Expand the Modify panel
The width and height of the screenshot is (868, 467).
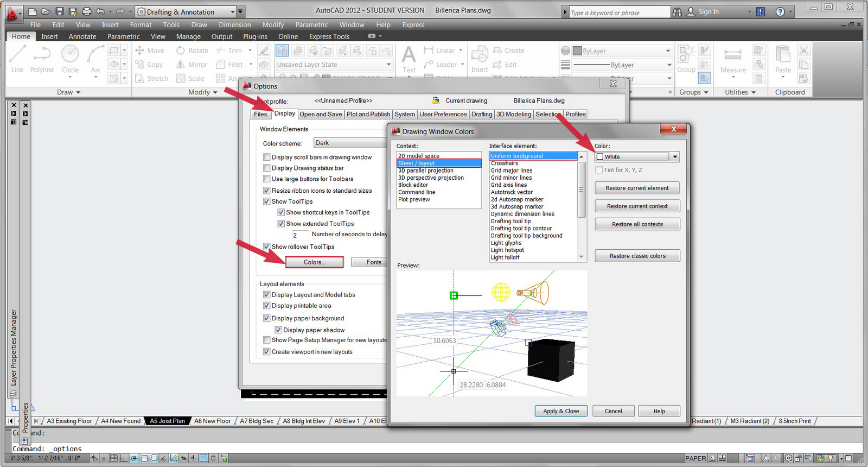click(x=203, y=92)
